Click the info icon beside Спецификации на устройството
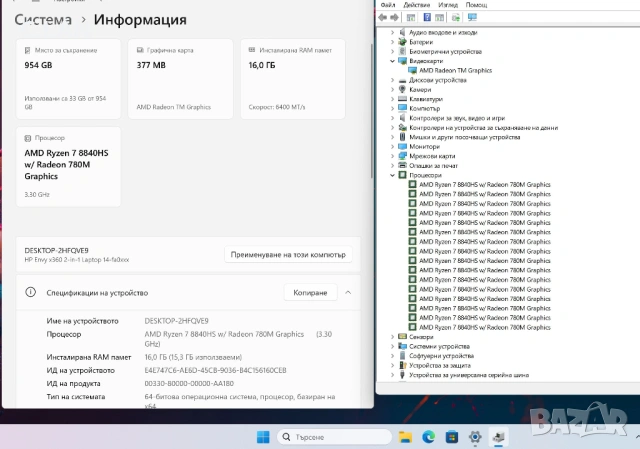640x449 pixels. 31,292
